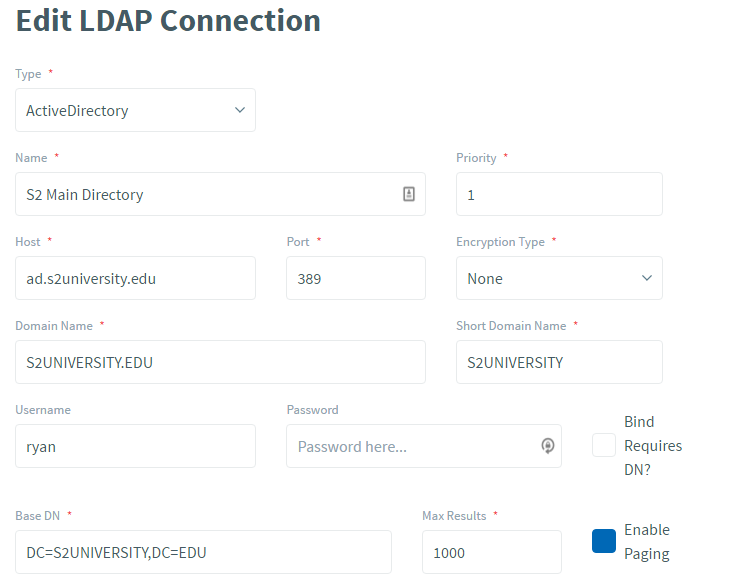
Task: Edit the Host field ad.s2university.edu
Action: point(135,278)
